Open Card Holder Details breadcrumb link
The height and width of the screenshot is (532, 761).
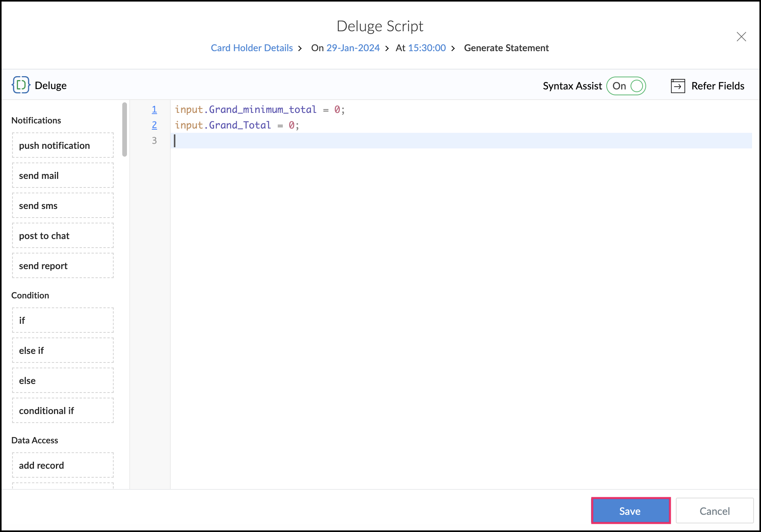pyautogui.click(x=252, y=48)
